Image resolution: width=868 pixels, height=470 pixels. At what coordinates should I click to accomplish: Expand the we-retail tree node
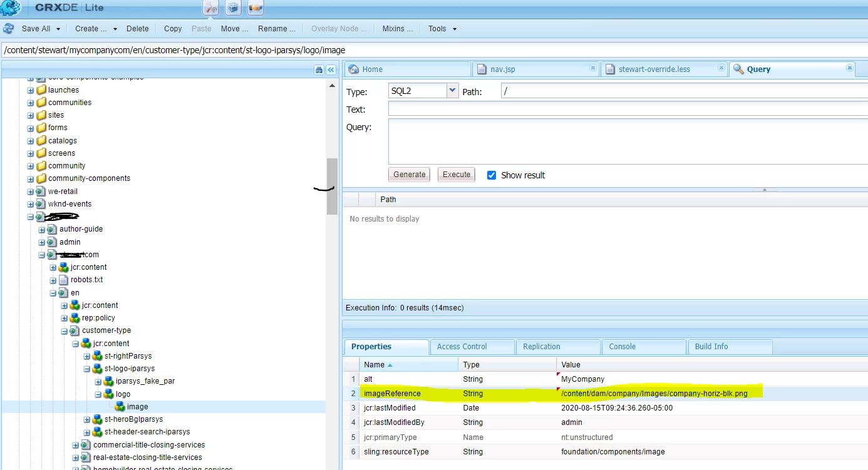pos(30,192)
